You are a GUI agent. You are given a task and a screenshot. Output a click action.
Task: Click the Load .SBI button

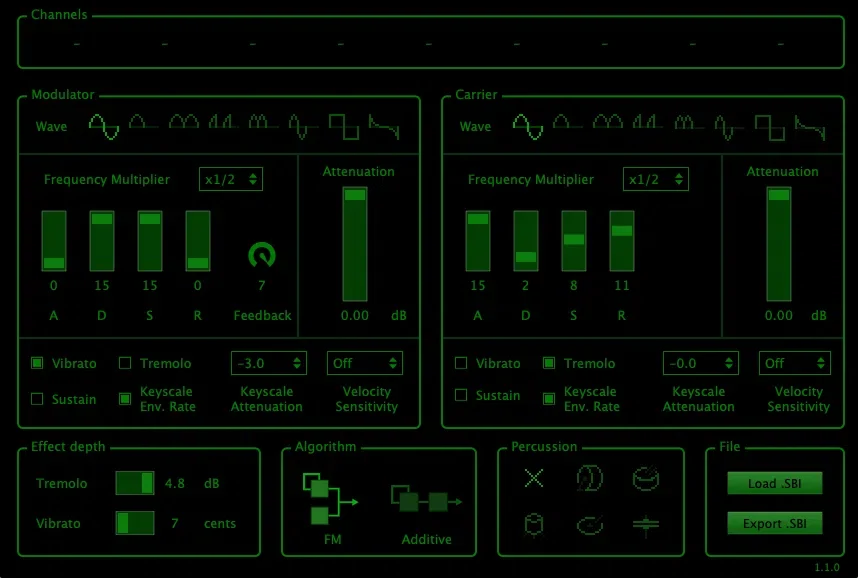[775, 483]
